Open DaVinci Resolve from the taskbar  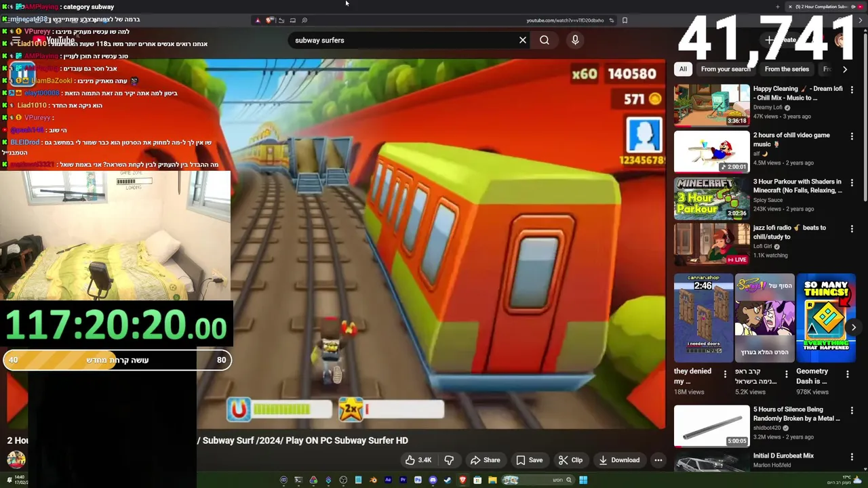pyautogui.click(x=313, y=480)
